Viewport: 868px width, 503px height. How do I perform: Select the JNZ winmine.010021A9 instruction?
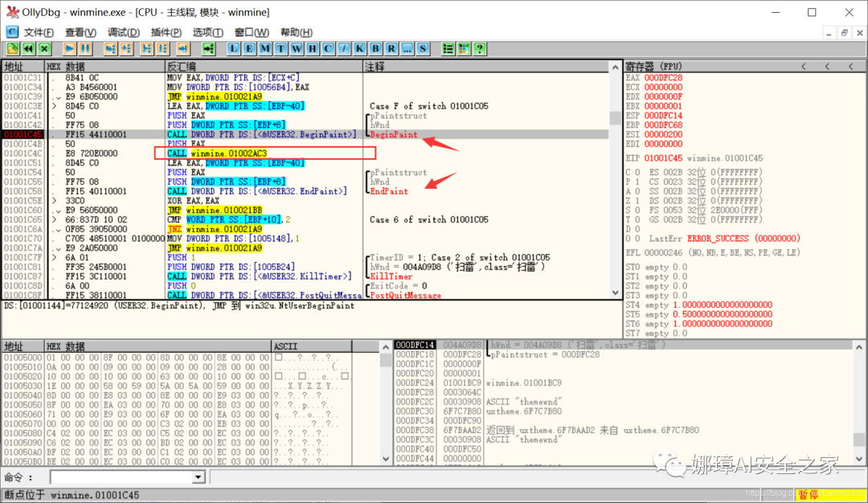pyautogui.click(x=215, y=229)
